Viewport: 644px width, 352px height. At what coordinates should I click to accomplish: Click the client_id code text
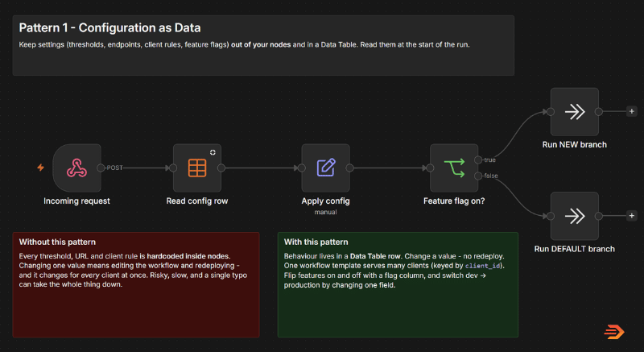(482, 266)
